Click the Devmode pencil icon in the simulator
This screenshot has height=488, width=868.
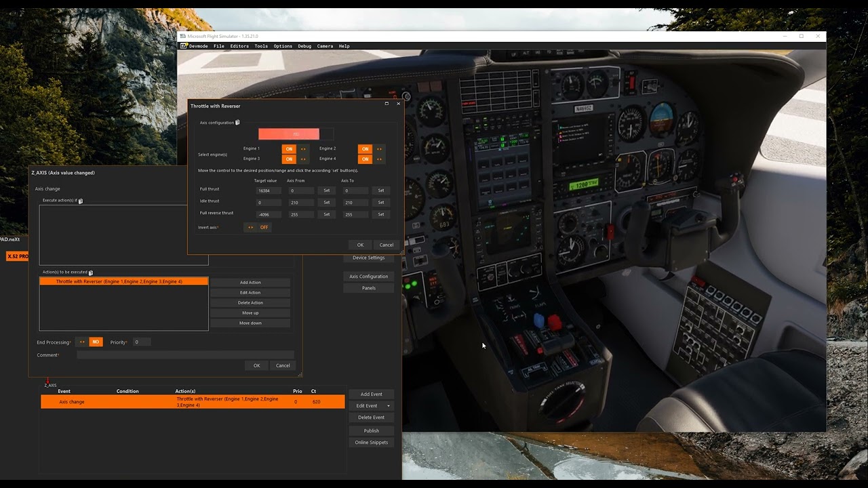[x=184, y=46]
